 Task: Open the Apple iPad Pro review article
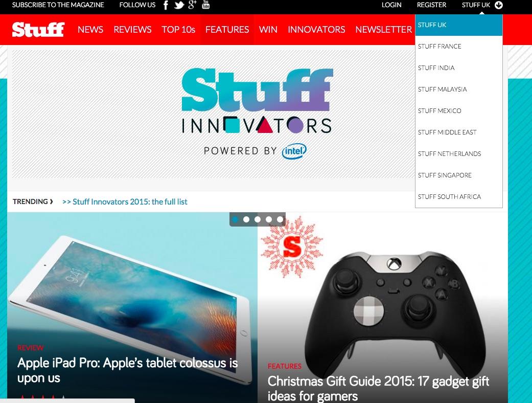[x=128, y=370]
